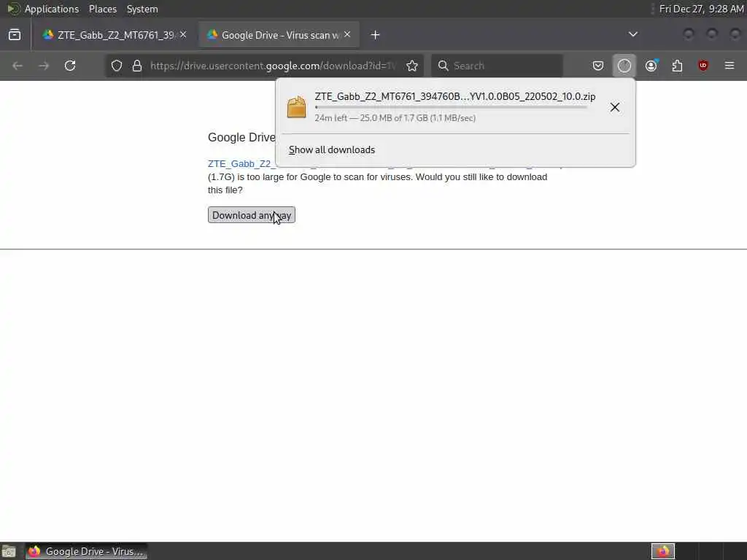The image size is (747, 560).
Task: Click the downloading zip file icon
Action: click(296, 106)
